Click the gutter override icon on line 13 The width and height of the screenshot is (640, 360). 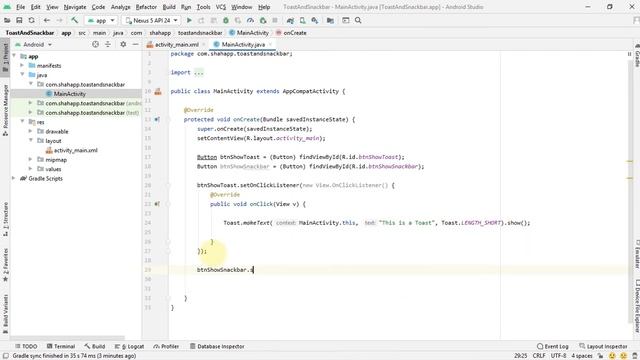(x=157, y=120)
